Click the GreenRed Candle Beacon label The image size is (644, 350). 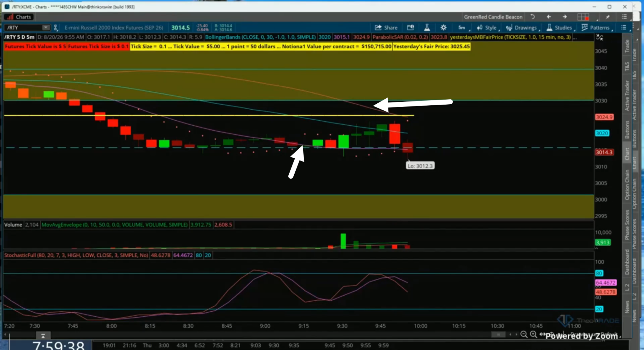pyautogui.click(x=493, y=17)
